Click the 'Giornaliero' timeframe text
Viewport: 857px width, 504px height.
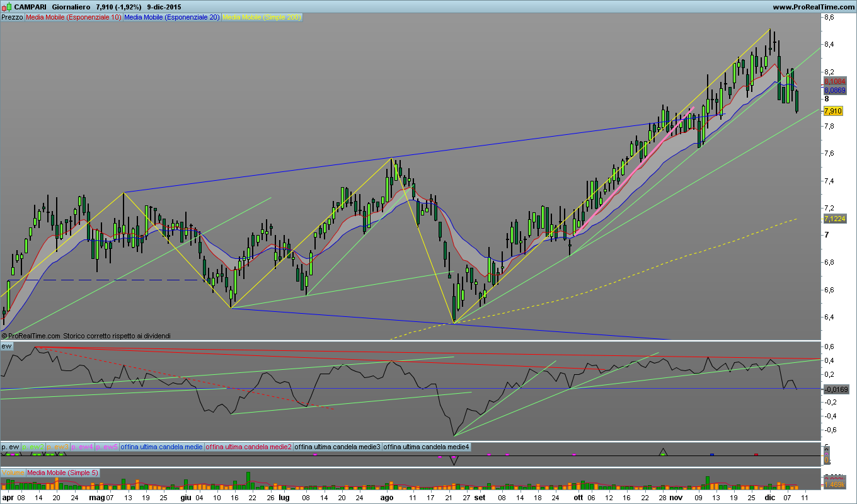tap(70, 6)
